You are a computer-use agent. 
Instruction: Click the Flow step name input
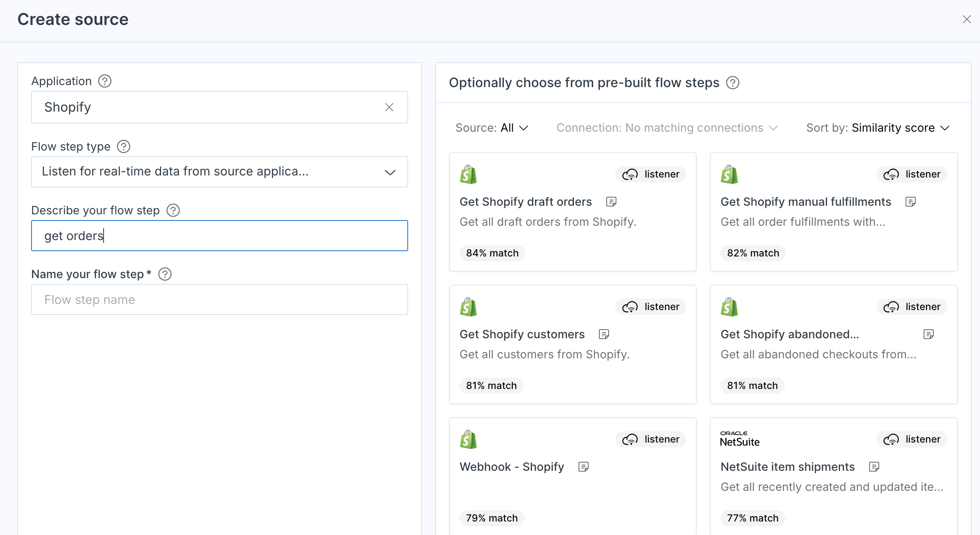tap(219, 299)
